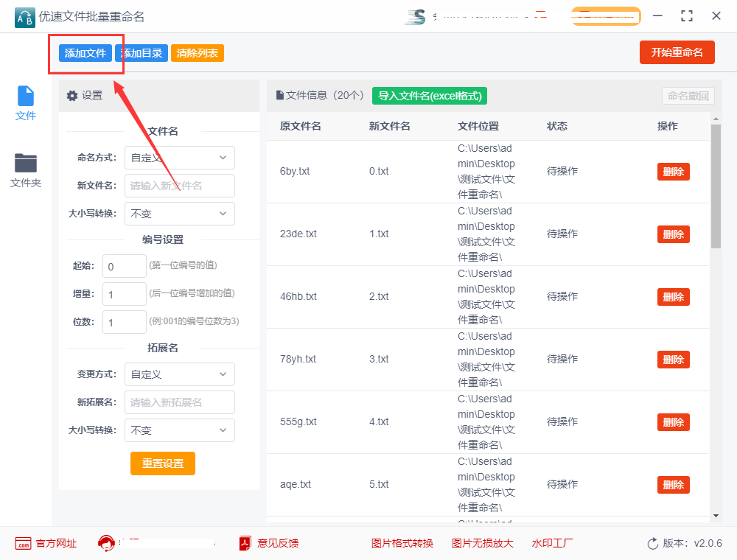The height and width of the screenshot is (560, 737).
Task: Switch to the 文件 file mode icon
Action: (x=25, y=96)
